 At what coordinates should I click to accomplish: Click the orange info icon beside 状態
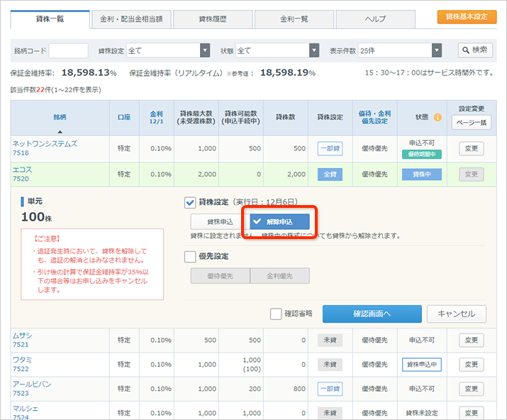click(x=438, y=117)
